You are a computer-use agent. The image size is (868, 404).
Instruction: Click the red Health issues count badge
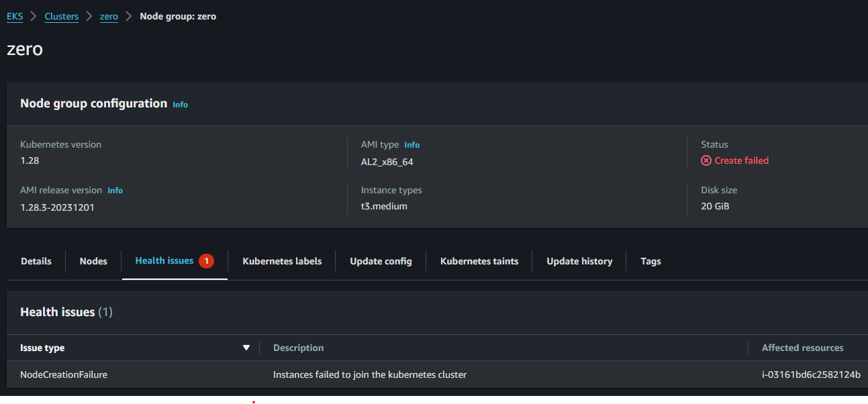(x=206, y=261)
